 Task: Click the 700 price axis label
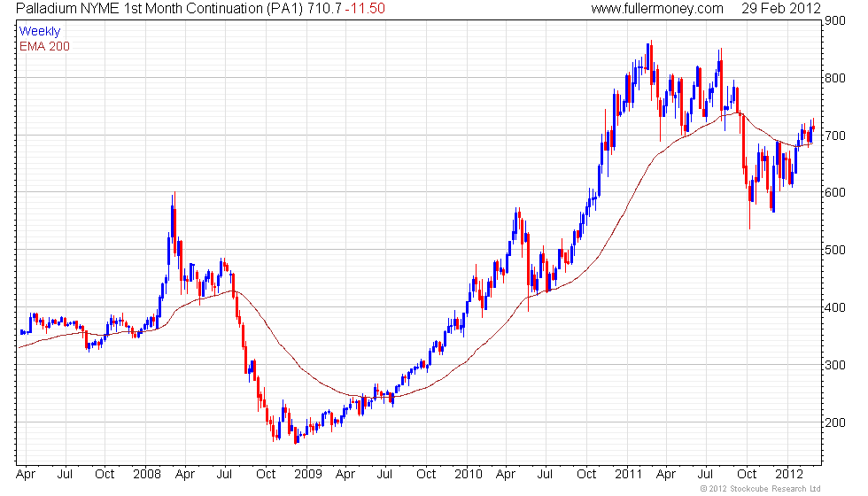pyautogui.click(x=834, y=136)
